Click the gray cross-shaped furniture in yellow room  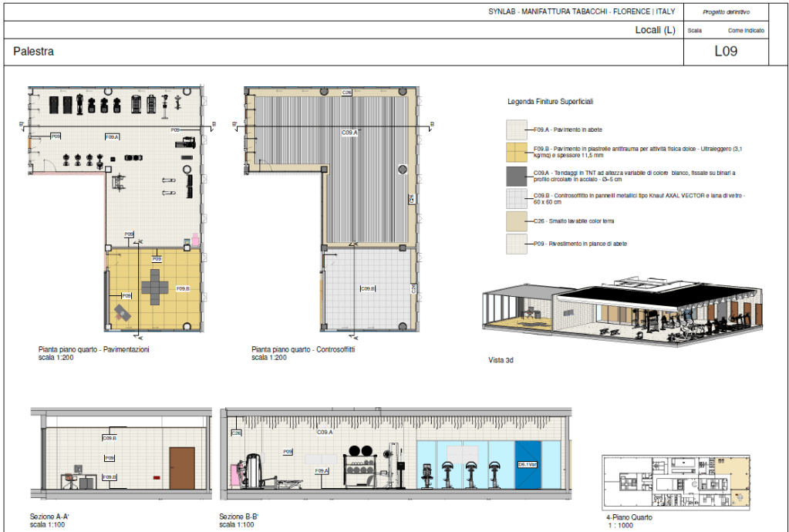point(157,285)
